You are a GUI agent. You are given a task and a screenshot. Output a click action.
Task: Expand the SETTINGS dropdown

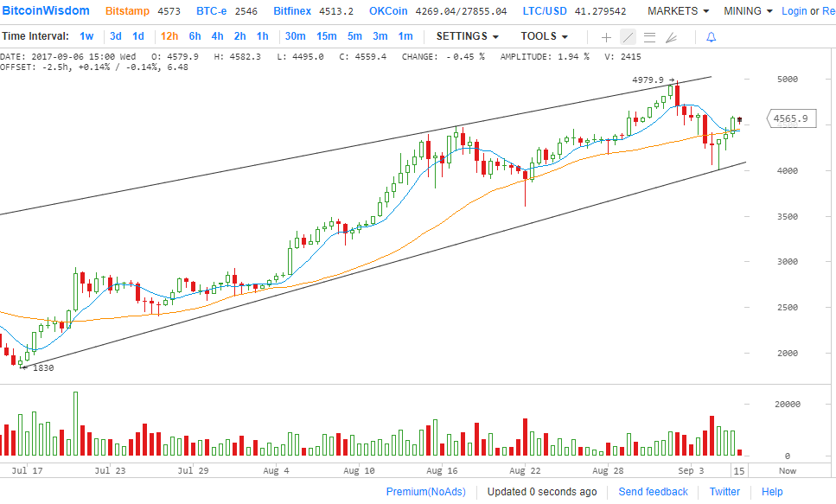coord(467,36)
